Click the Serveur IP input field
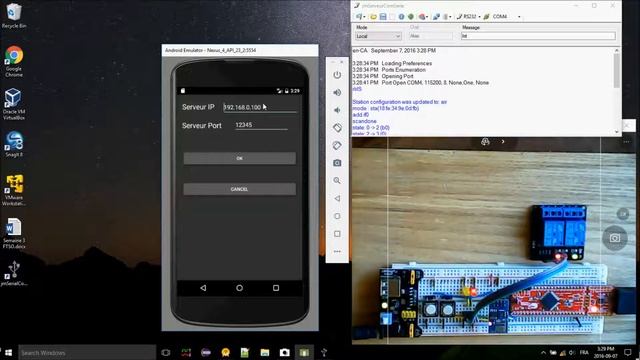This screenshot has width=640, height=360. (x=260, y=107)
